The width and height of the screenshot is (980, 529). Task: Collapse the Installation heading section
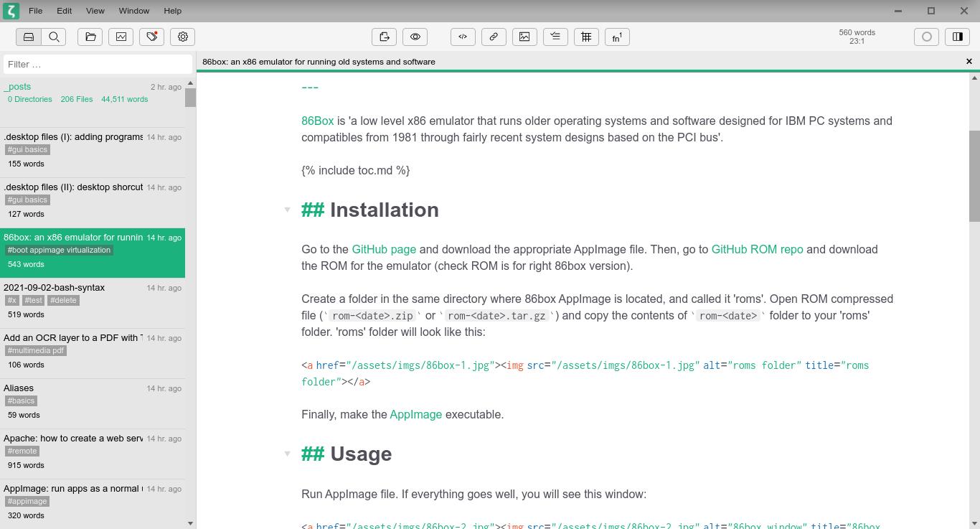(x=287, y=210)
